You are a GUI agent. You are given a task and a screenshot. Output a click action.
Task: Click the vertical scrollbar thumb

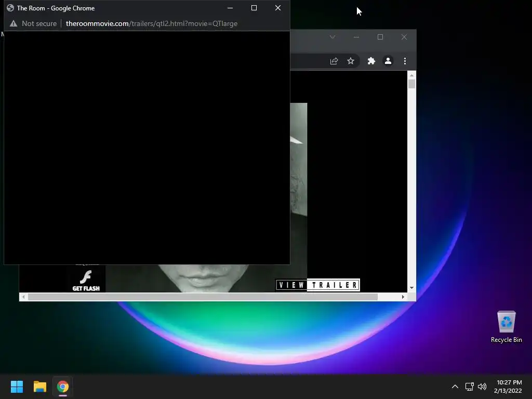pos(411,84)
